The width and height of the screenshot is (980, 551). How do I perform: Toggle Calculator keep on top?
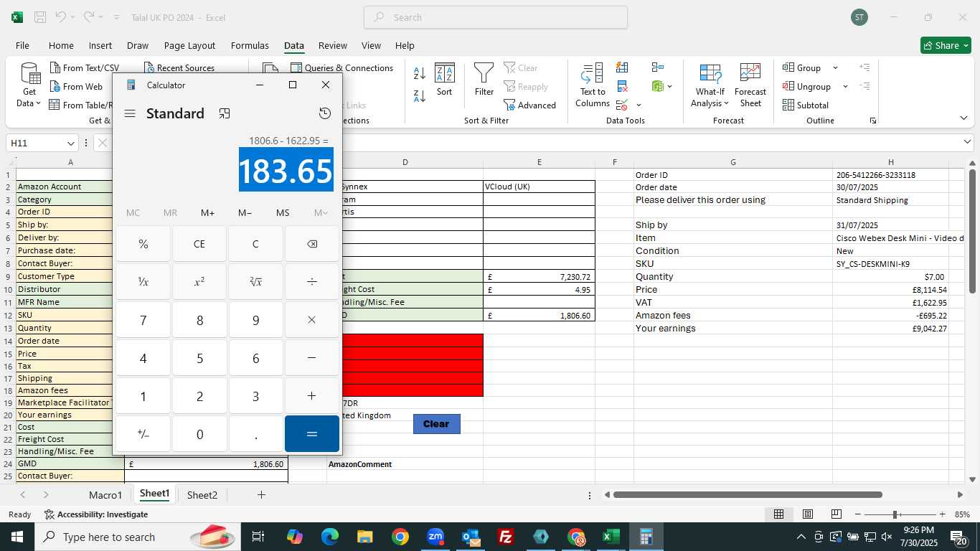tap(225, 113)
